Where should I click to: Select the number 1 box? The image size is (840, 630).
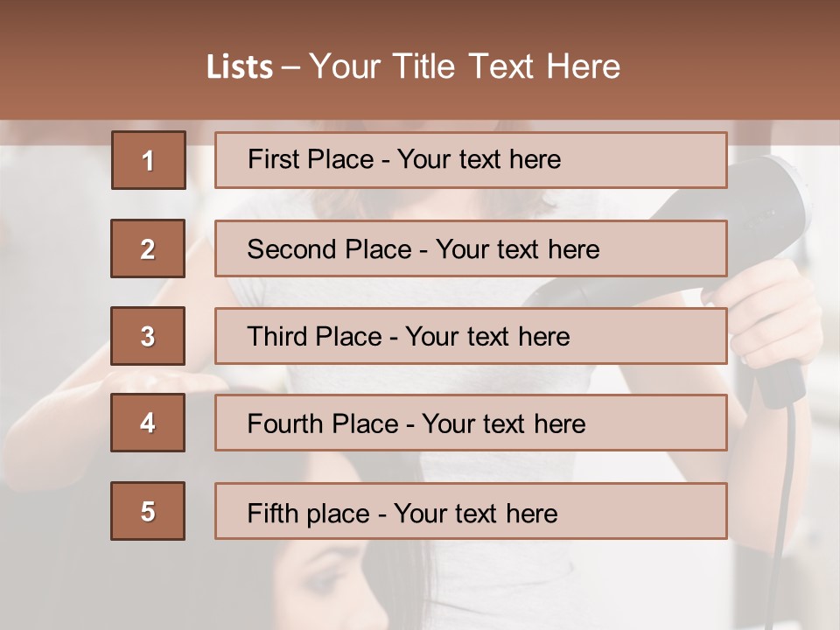[x=149, y=160]
